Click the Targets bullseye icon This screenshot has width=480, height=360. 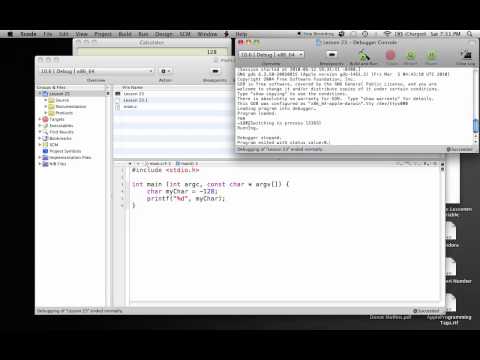point(46,119)
